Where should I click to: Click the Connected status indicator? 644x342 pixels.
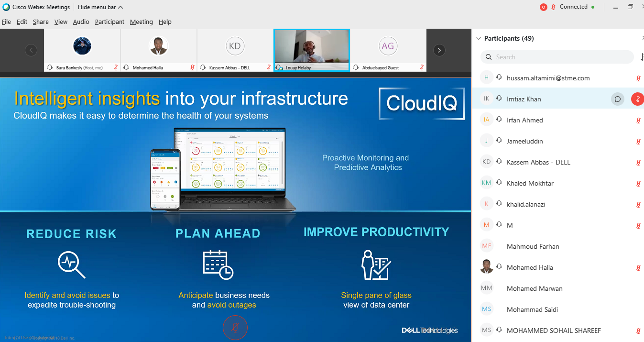coord(577,7)
